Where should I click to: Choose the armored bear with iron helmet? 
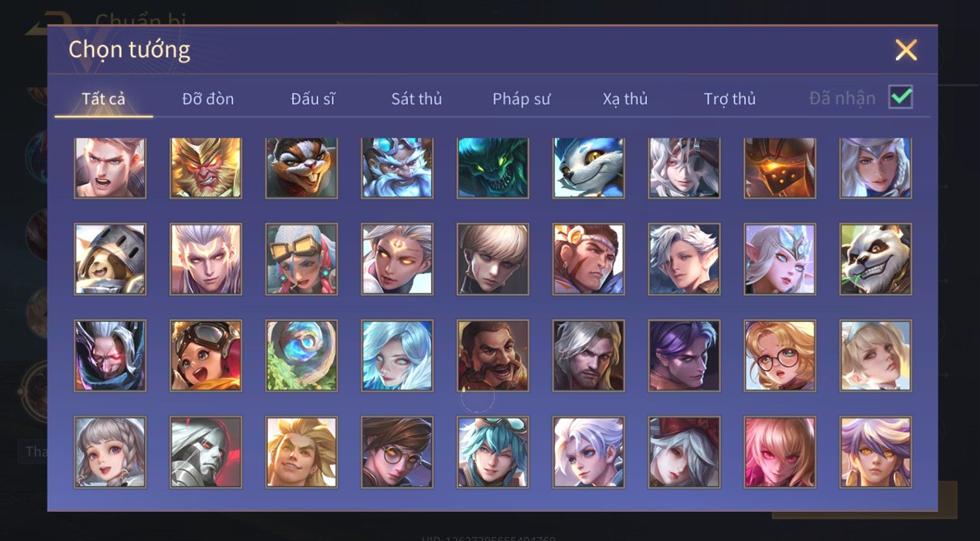[x=110, y=259]
